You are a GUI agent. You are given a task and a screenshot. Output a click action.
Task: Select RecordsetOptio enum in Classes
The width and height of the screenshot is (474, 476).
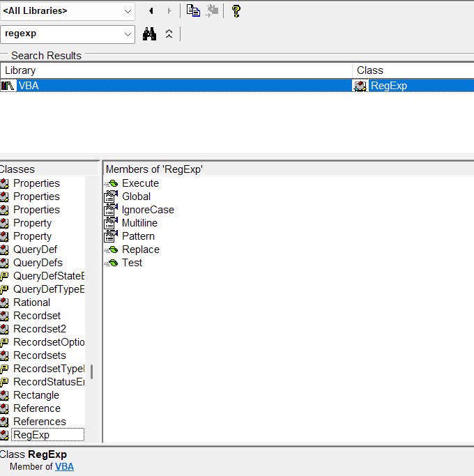49,342
